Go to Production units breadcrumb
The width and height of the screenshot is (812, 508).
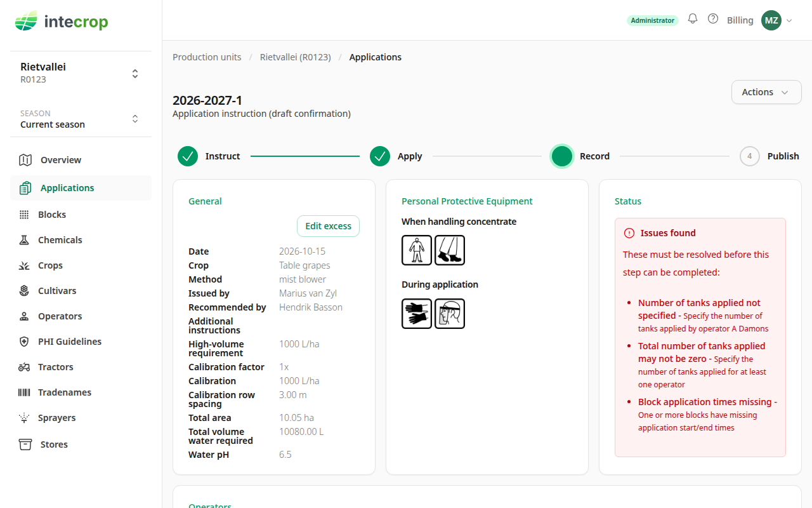point(207,57)
